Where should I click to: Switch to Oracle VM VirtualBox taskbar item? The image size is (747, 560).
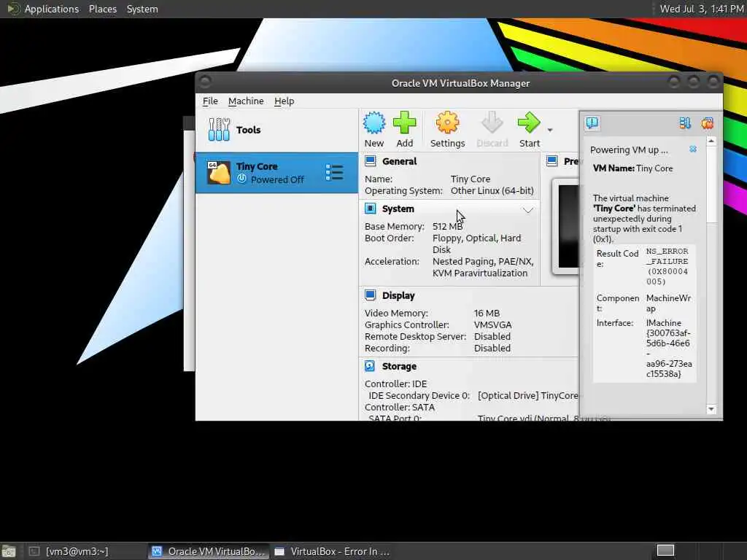(x=209, y=551)
